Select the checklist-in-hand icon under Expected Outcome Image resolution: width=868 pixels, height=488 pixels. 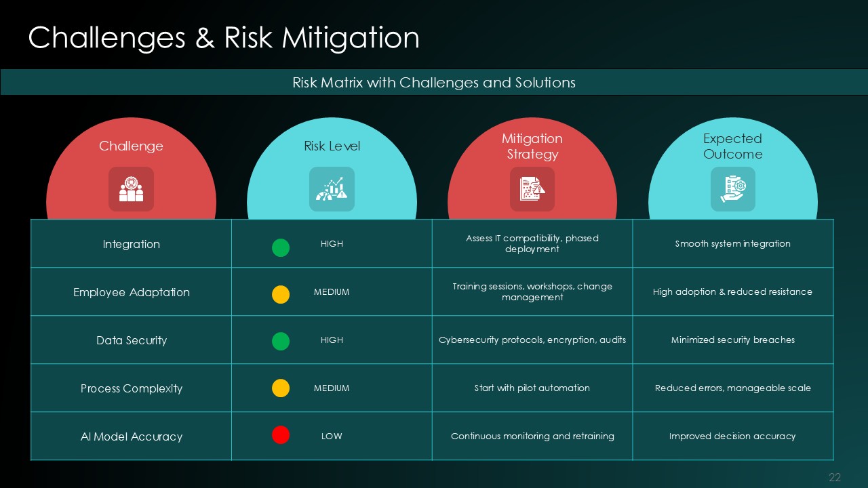733,189
